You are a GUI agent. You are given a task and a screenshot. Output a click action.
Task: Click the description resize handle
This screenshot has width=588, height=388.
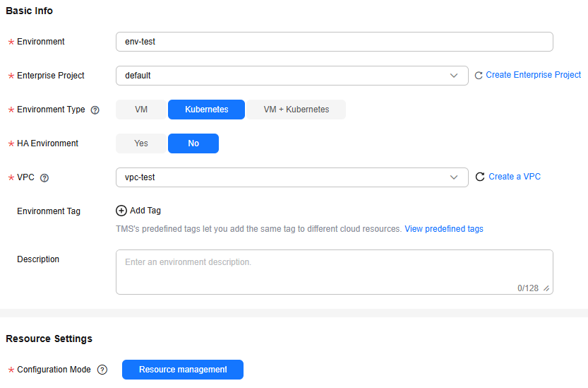[x=546, y=288]
